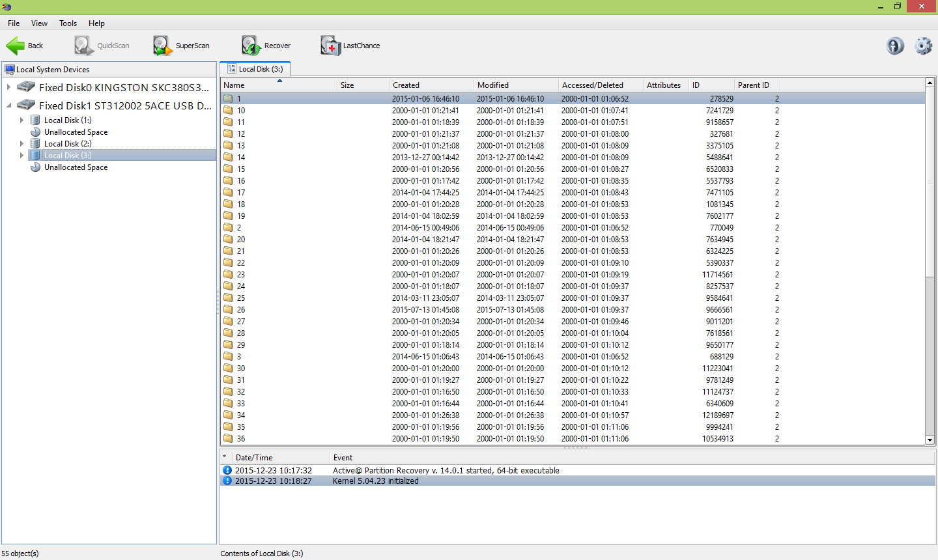Open the Help menu
Screen dimensions: 938x560
pos(96,23)
